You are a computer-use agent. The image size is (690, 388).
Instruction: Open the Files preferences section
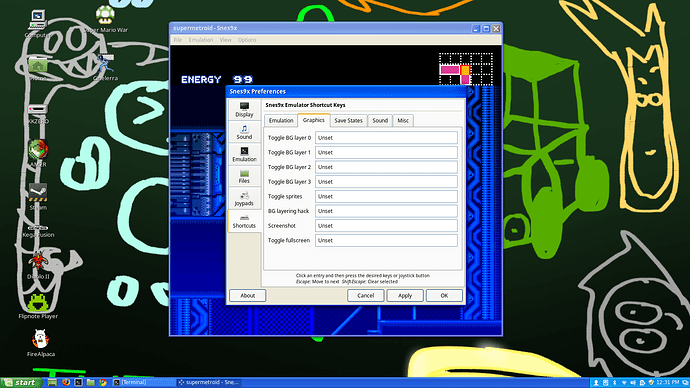(x=244, y=176)
